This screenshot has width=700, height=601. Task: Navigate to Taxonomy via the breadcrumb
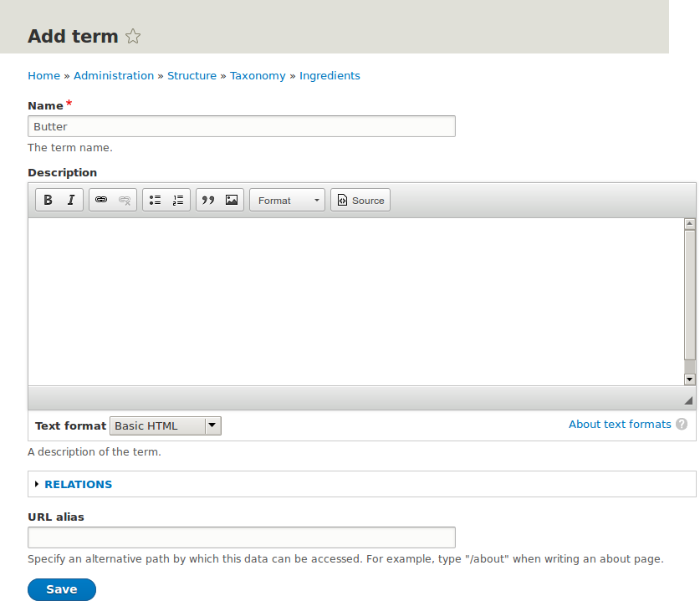(258, 75)
